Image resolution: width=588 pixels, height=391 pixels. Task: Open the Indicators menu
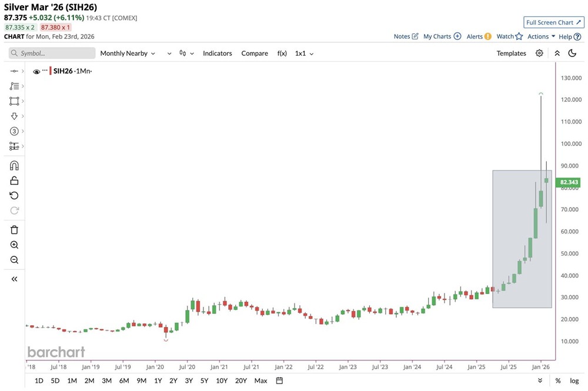pos(218,54)
